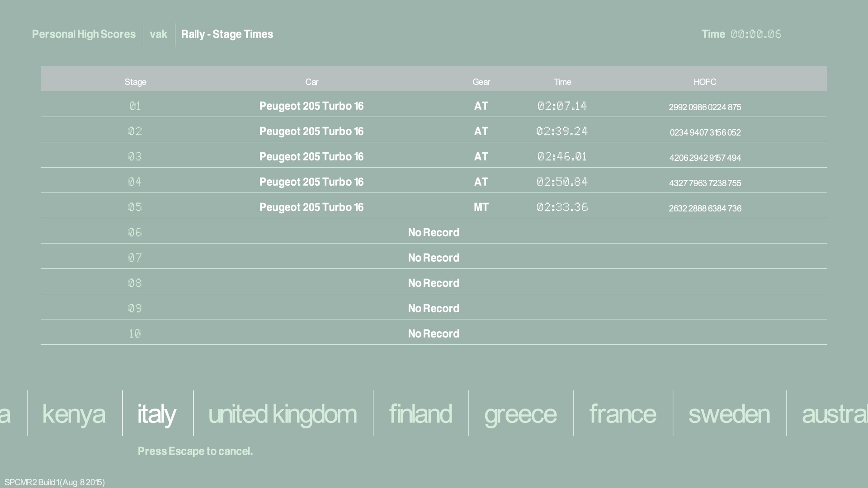Click the vak profile name
Image resolution: width=868 pixels, height=488 pixels.
coord(158,34)
